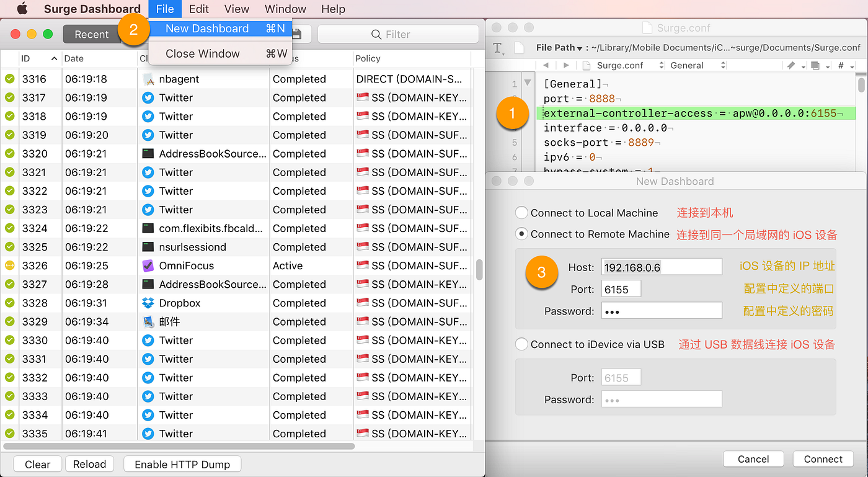Click the terminal icon for nsurlsessiond row
Viewport: 868px width, 477px height.
point(148,247)
